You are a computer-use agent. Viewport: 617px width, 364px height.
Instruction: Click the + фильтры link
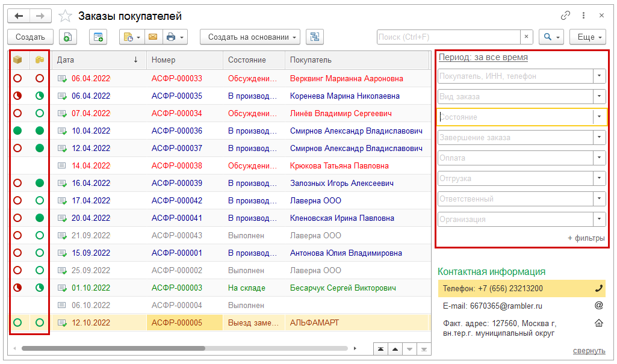(586, 238)
